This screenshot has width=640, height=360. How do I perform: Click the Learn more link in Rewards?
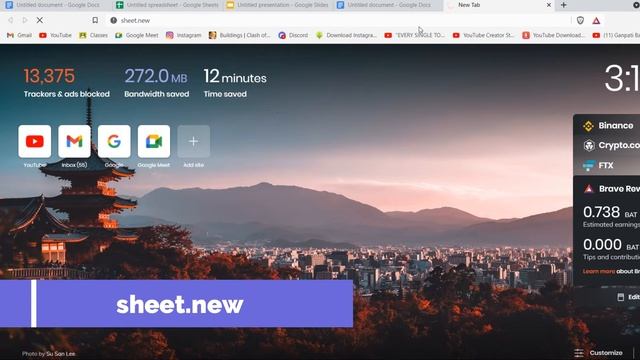tap(599, 271)
